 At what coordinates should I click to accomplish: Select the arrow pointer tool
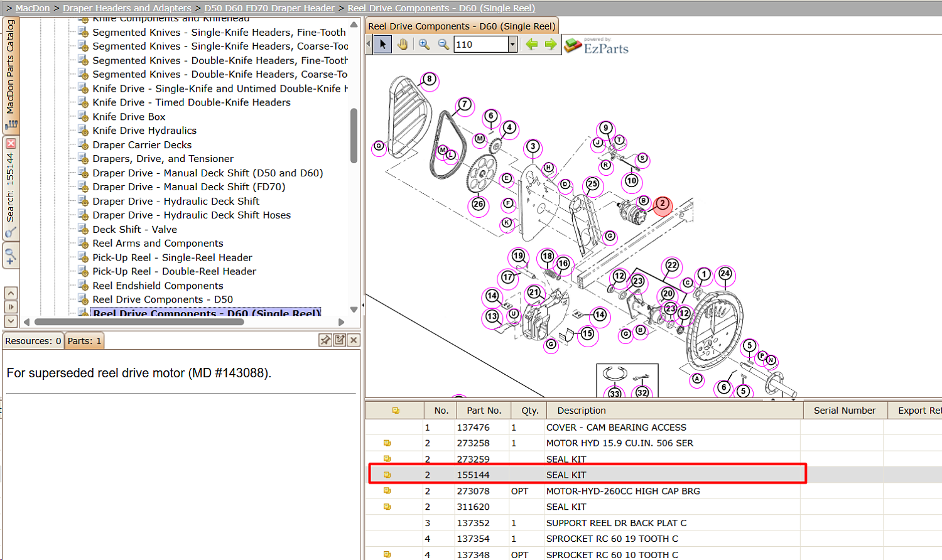(x=382, y=45)
